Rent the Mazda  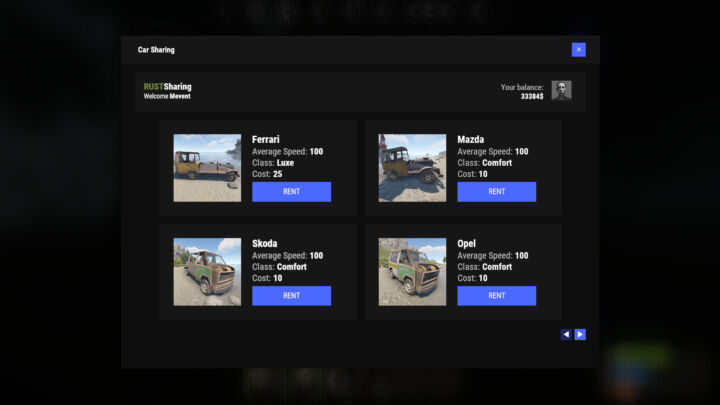click(496, 192)
